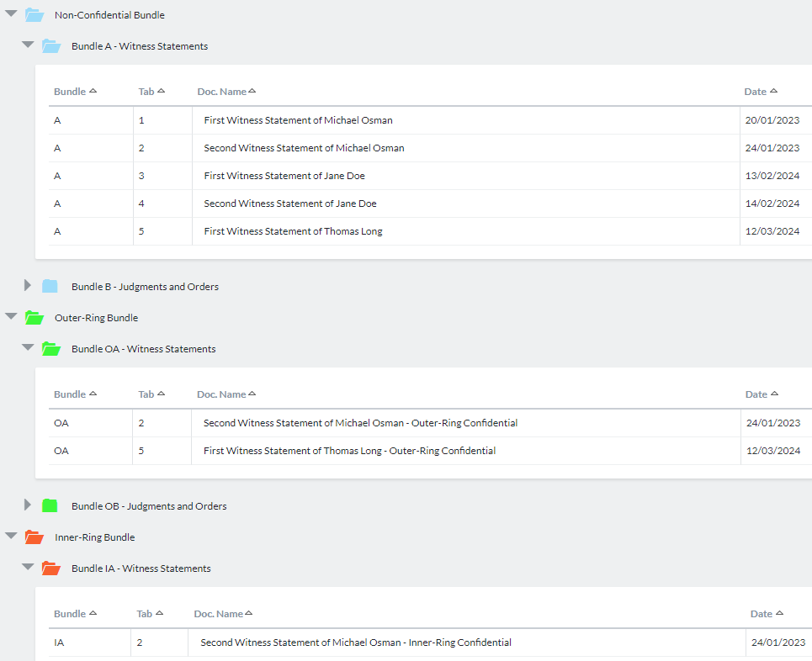Collapse the Outer-Ring Bundle arrow
The width and height of the screenshot is (812, 661).
11,316
